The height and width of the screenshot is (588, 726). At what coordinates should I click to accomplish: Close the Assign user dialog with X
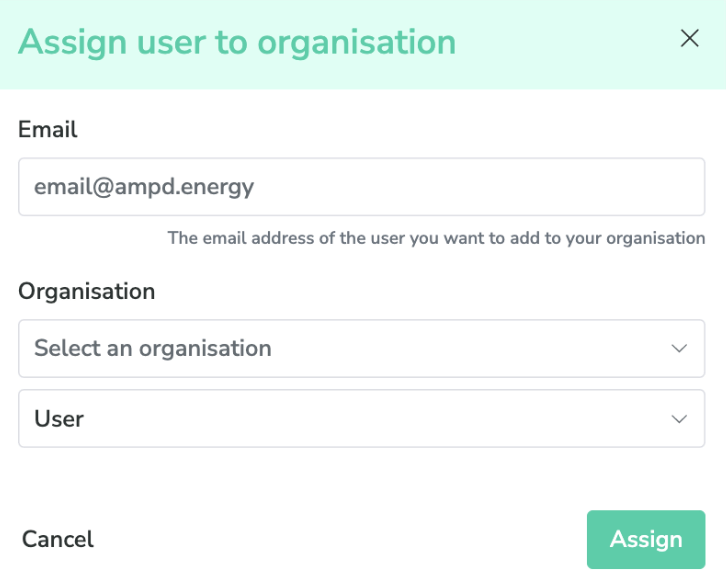pos(690,38)
